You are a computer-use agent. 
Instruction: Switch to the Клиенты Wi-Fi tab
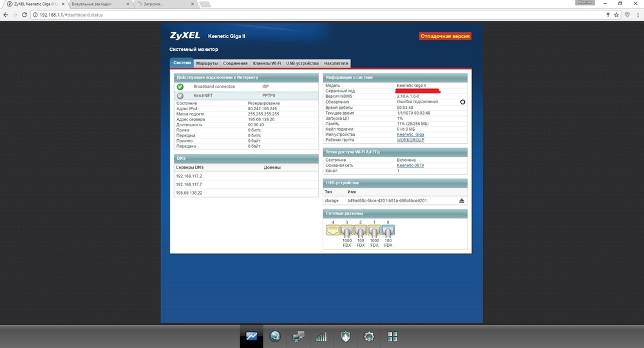coord(267,63)
